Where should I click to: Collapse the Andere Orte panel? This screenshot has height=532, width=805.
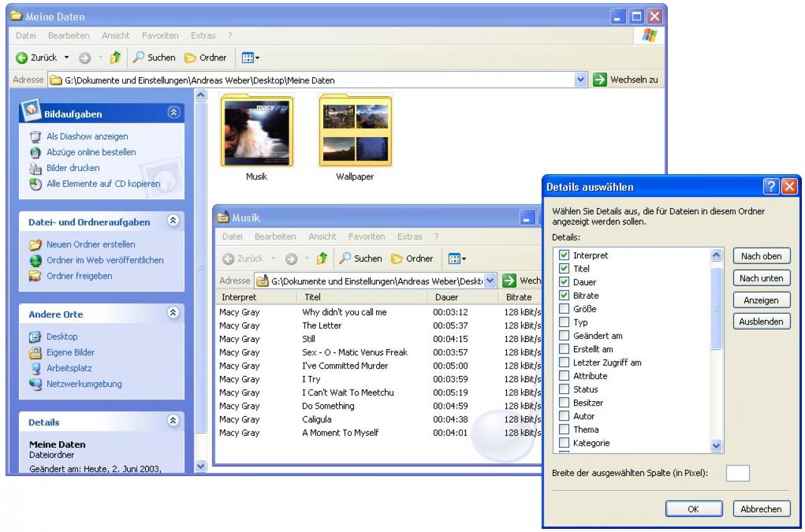(174, 313)
